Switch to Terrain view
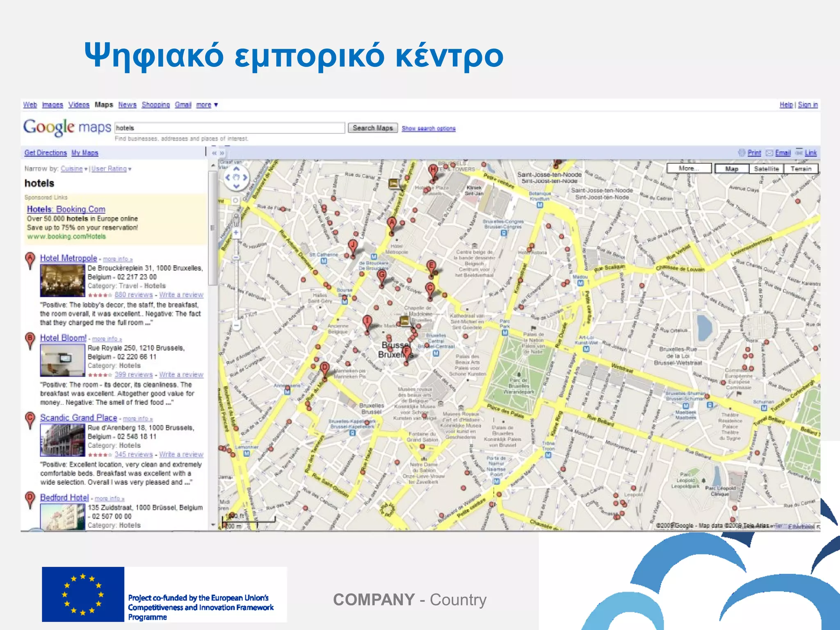Viewport: 840px width, 630px height. click(x=801, y=169)
